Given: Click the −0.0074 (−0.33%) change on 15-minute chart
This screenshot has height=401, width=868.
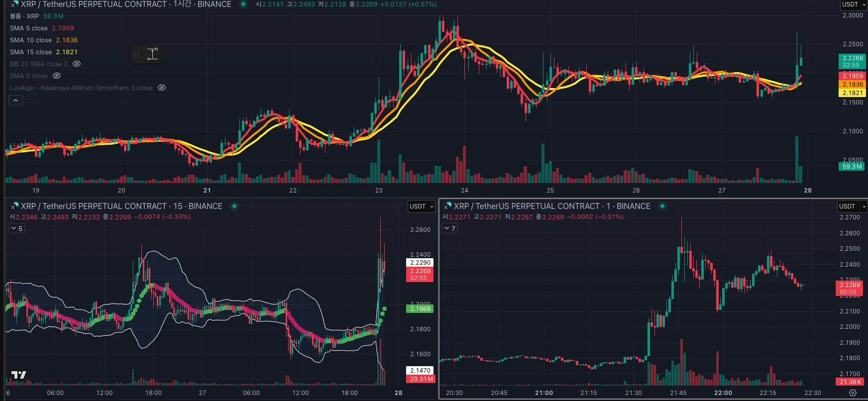Looking at the screenshot, I should coord(162,217).
